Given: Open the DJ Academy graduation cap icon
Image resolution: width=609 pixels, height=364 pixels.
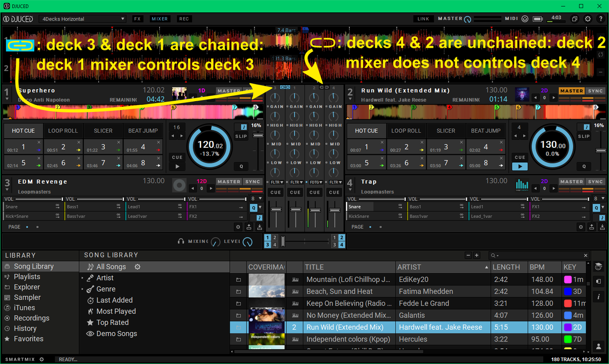Looking at the screenshot, I should (599, 267).
